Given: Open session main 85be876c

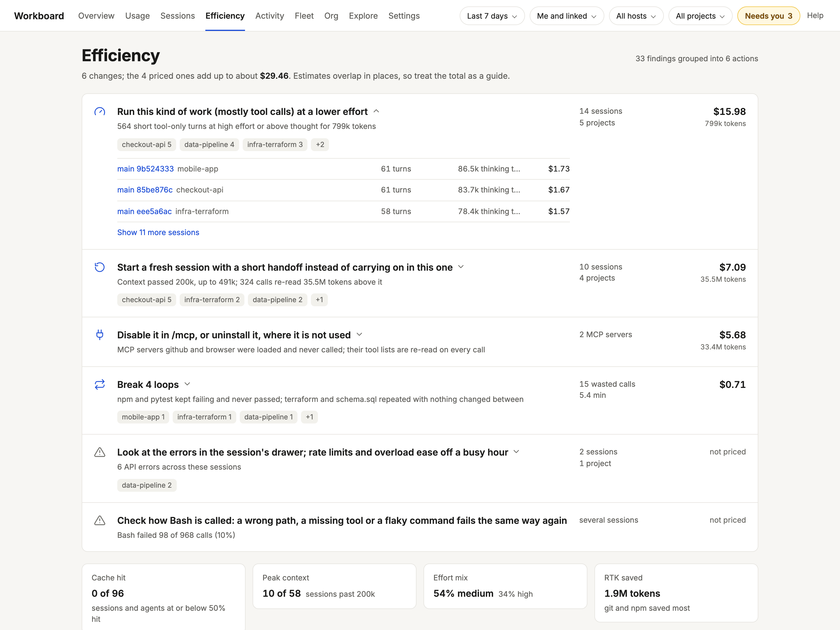Looking at the screenshot, I should pyautogui.click(x=145, y=190).
